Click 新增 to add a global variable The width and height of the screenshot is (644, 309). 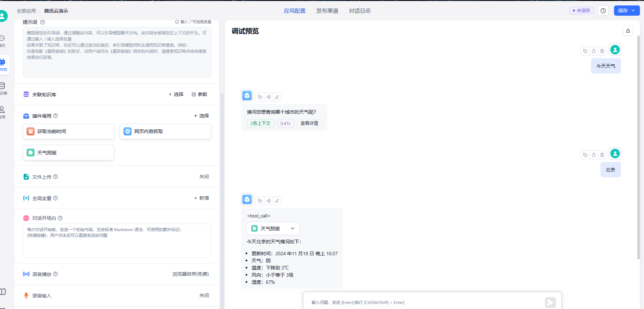(x=201, y=198)
